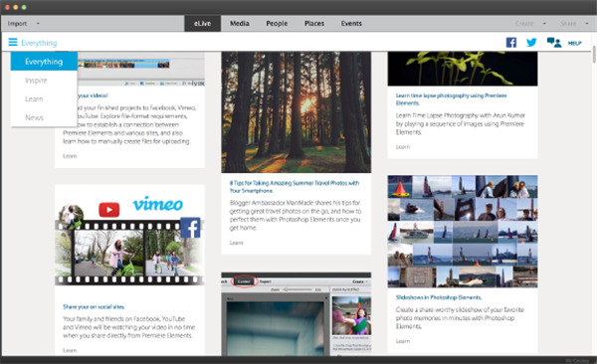Open the Facebook share icon

[511, 42]
